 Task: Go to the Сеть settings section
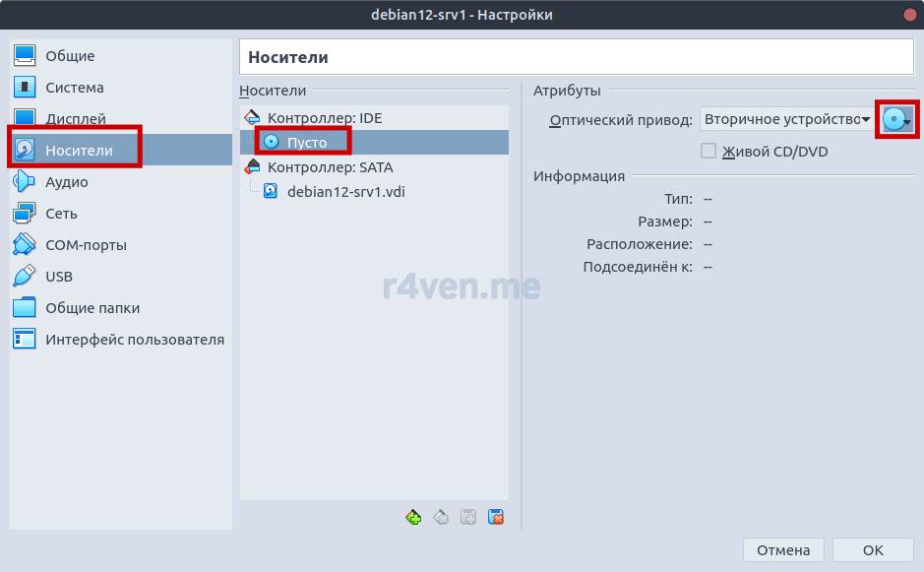[x=61, y=214]
